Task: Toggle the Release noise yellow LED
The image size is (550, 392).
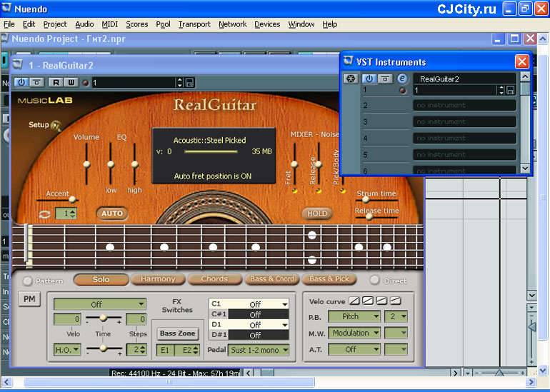Action: 319,191
